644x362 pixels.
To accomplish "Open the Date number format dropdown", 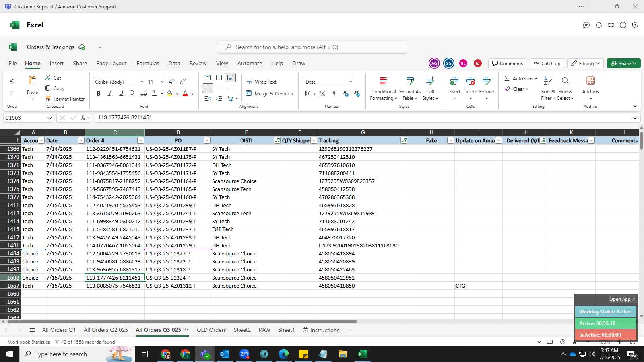I will (351, 82).
